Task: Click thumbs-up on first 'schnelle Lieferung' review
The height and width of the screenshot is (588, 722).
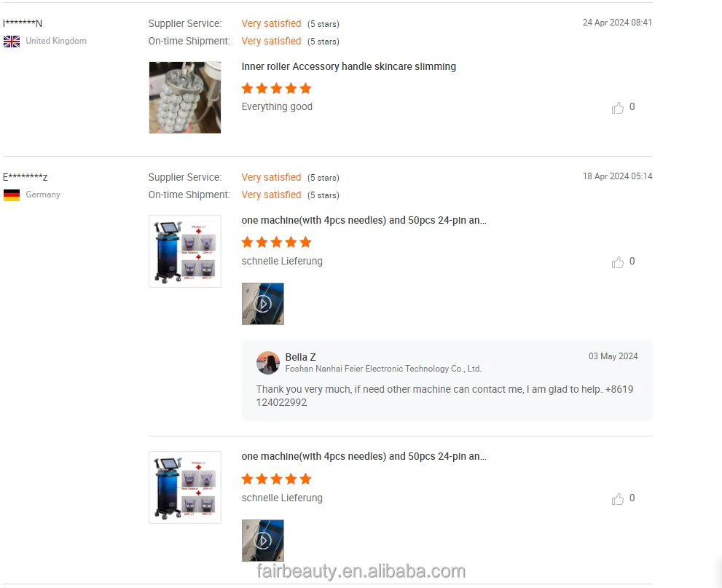Action: [x=618, y=262]
